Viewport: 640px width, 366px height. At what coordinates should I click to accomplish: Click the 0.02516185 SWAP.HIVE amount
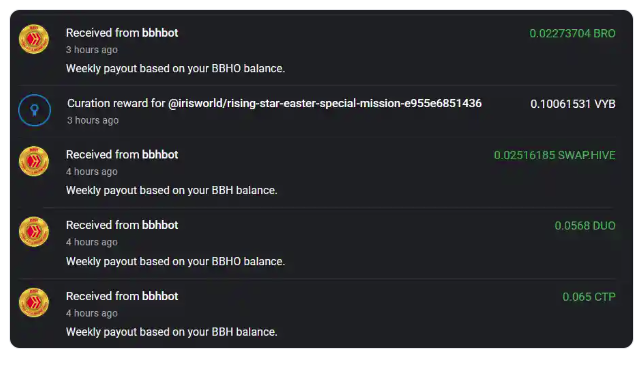coord(555,155)
